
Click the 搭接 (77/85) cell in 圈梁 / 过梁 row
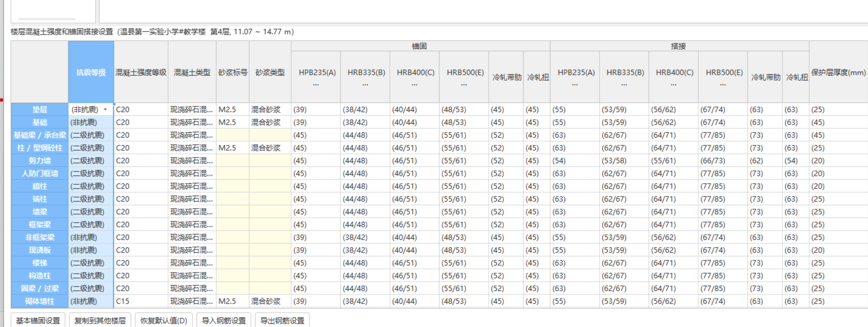coord(723,288)
